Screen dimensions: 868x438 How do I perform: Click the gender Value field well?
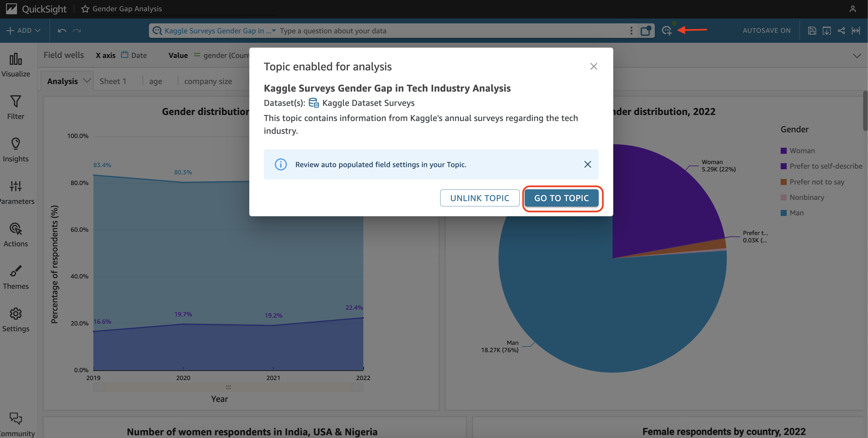[x=221, y=55]
